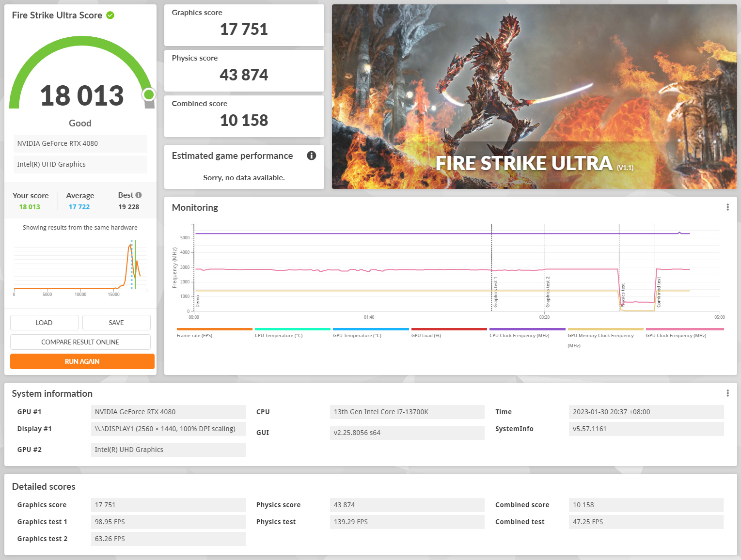
Task: Open the info icon beside Estimated game performance
Action: [x=312, y=156]
